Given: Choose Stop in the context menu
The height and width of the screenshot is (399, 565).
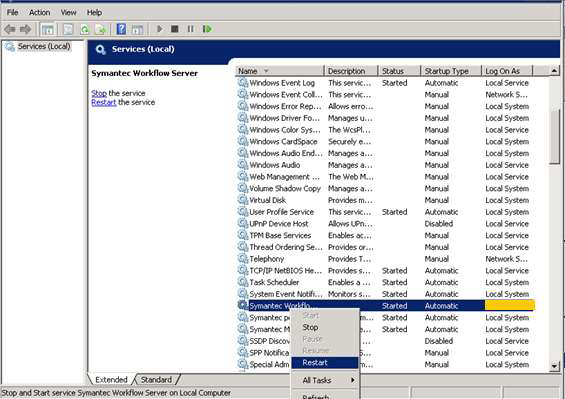Looking at the screenshot, I should point(325,328).
